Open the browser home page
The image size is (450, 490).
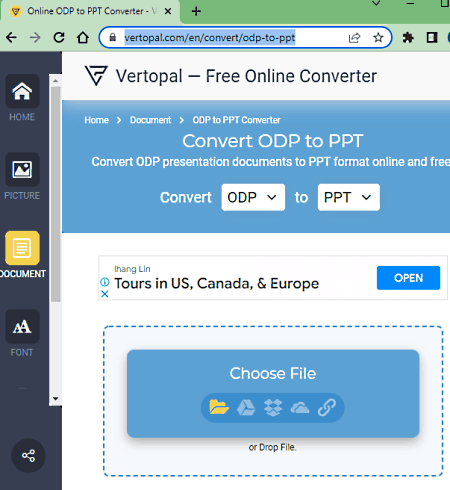coord(83,37)
